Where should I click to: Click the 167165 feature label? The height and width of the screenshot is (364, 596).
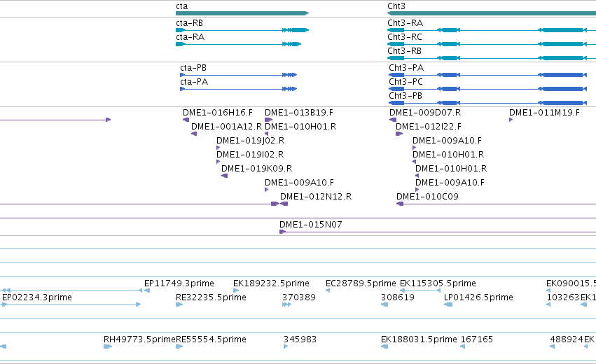pos(477,339)
